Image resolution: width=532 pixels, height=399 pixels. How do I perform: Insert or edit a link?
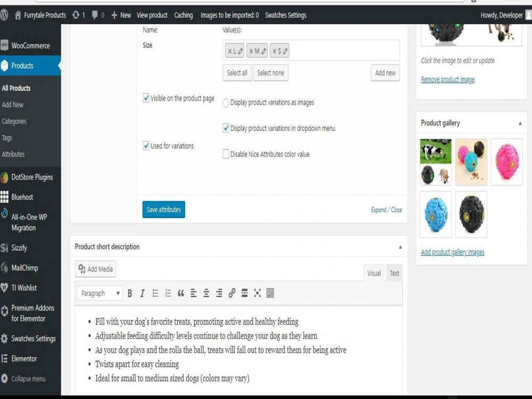tap(232, 293)
